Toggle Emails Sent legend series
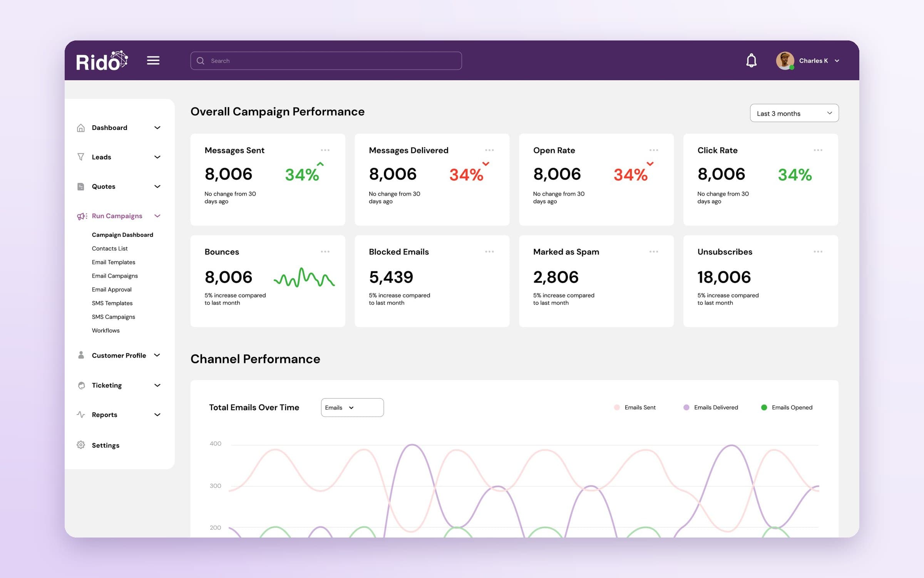 point(635,407)
